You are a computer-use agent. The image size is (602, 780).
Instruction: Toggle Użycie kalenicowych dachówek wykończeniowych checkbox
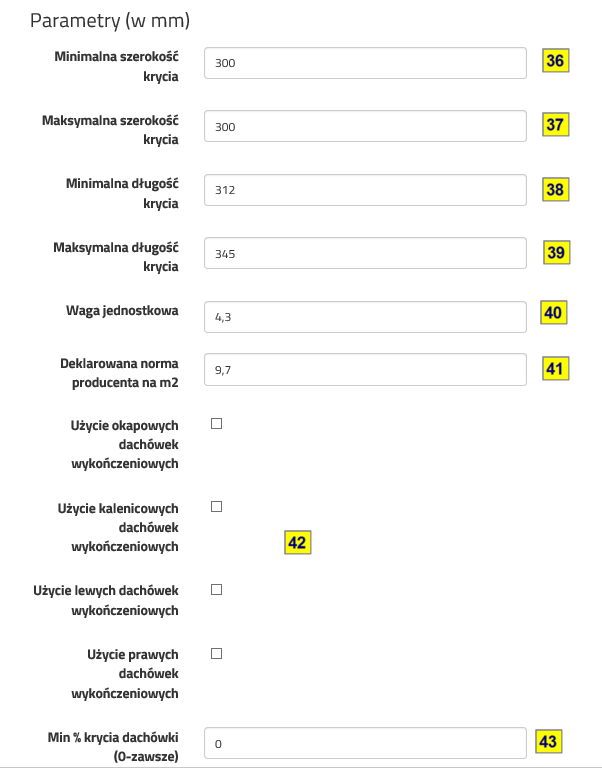click(216, 507)
